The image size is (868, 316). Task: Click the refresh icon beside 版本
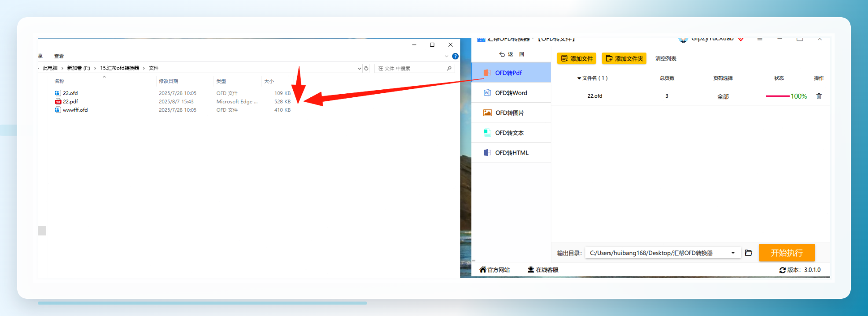point(782,270)
